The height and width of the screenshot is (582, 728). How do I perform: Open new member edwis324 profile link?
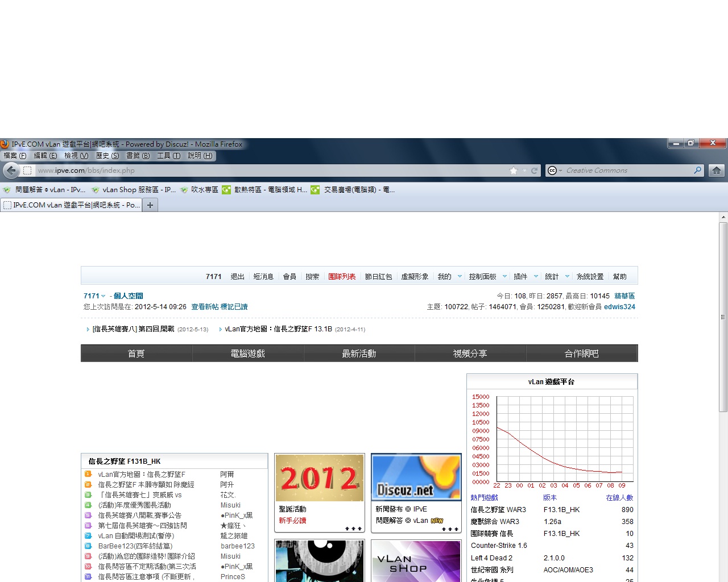[619, 307]
